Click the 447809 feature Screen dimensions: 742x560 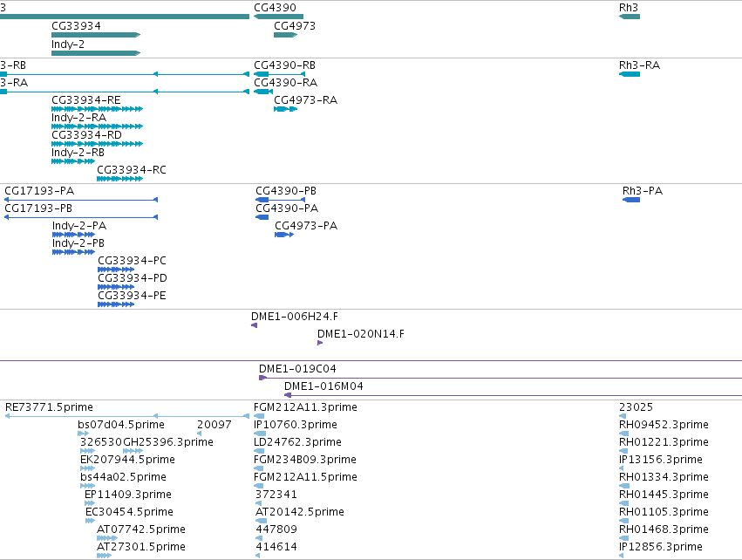(x=259, y=539)
